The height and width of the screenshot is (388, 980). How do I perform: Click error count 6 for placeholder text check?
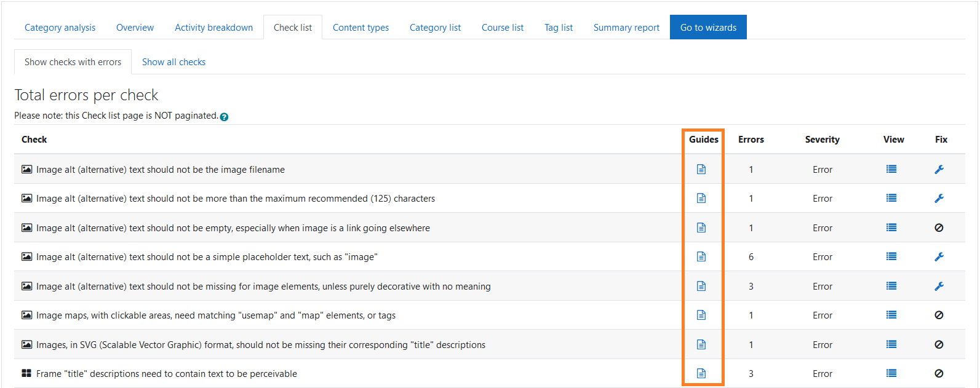pyautogui.click(x=751, y=257)
